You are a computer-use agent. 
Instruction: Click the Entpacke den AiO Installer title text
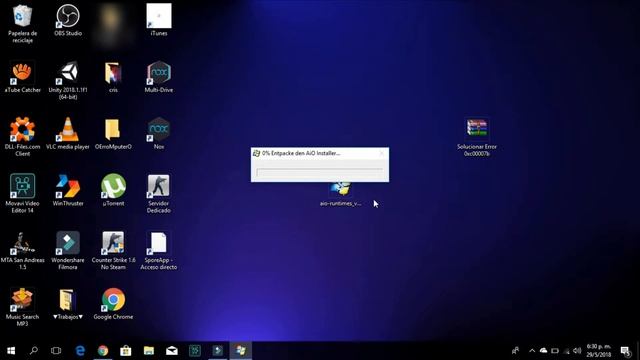[x=301, y=153]
